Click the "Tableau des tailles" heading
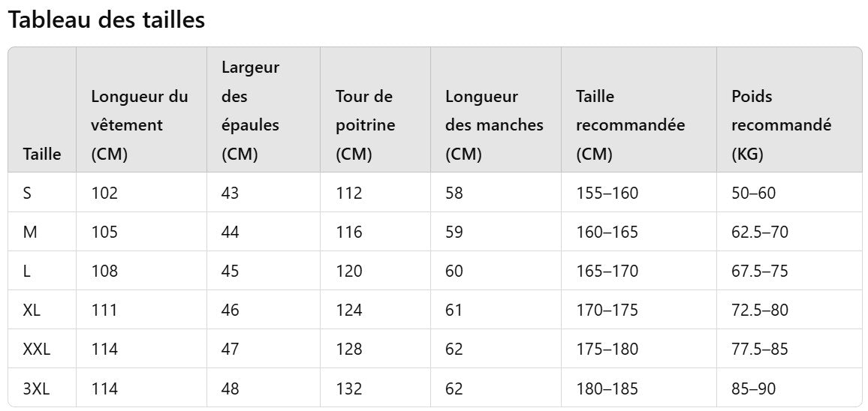868x411 pixels. [106, 20]
